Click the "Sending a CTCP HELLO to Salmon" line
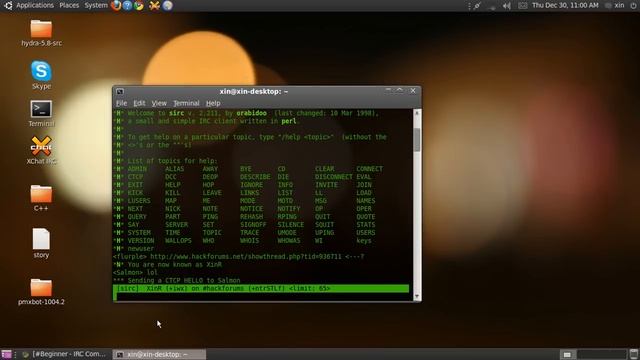640x360 pixels. tap(177, 280)
